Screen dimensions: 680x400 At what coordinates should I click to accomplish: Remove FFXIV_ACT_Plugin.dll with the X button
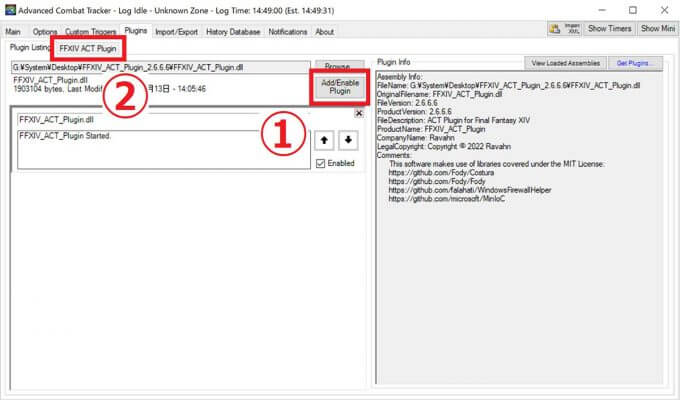click(x=358, y=113)
